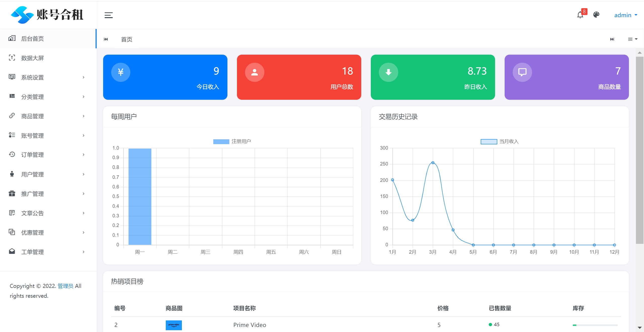
Task: Click the sold count 45 value
Action: tap(497, 324)
